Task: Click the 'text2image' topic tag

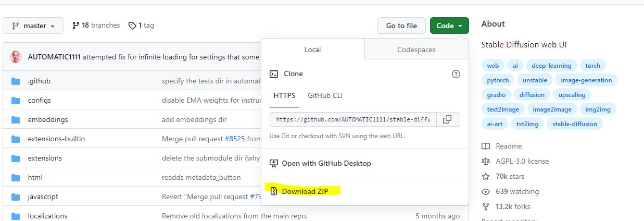Action: point(503,109)
